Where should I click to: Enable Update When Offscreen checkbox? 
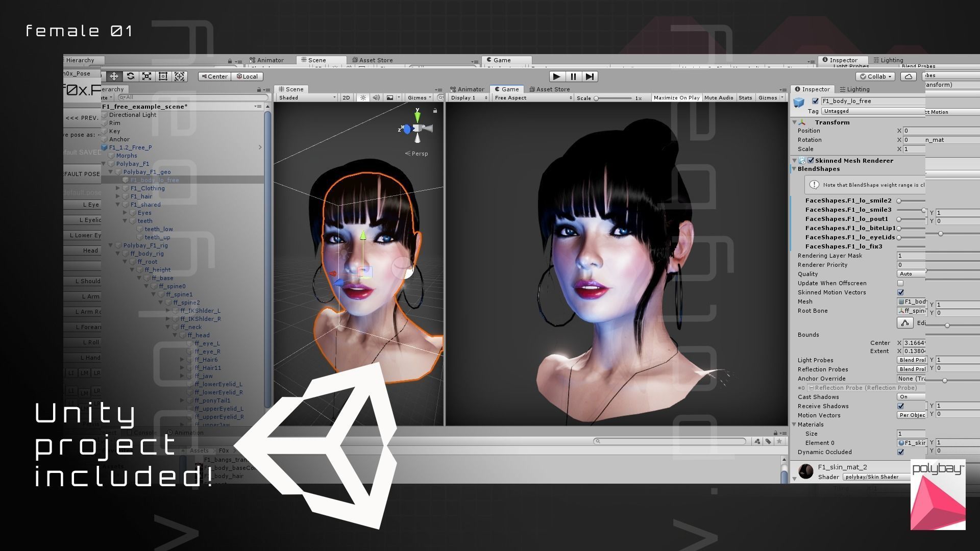[900, 283]
